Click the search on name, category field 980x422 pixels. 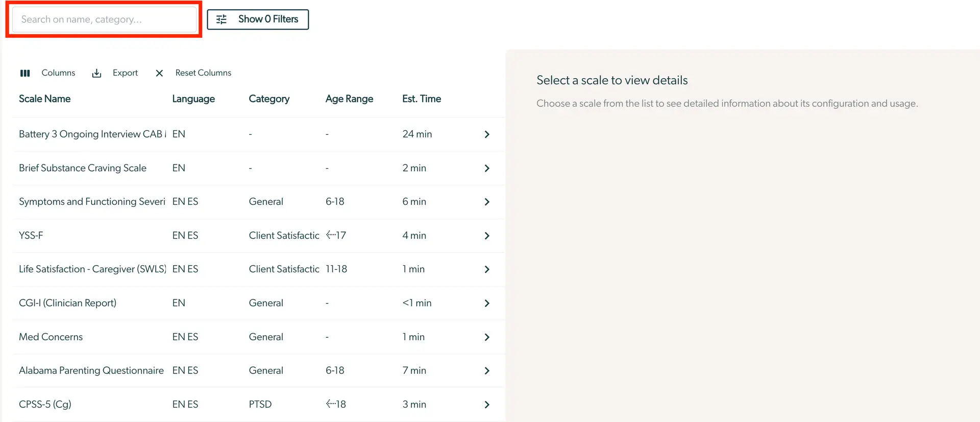(x=104, y=19)
